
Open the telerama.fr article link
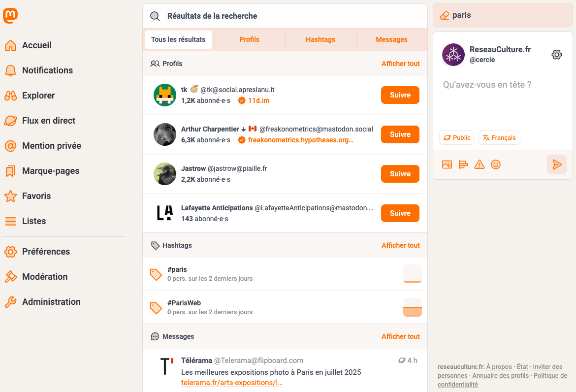pos(232,383)
